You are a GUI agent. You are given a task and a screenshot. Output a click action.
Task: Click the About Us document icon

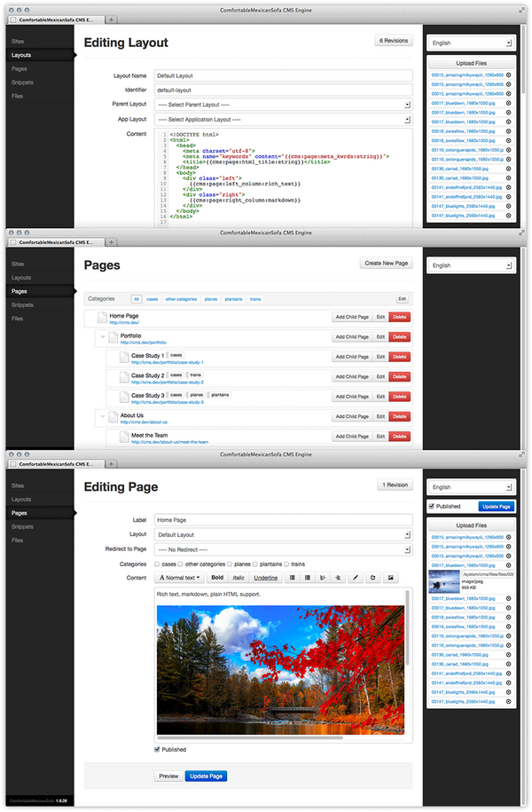tap(113, 417)
